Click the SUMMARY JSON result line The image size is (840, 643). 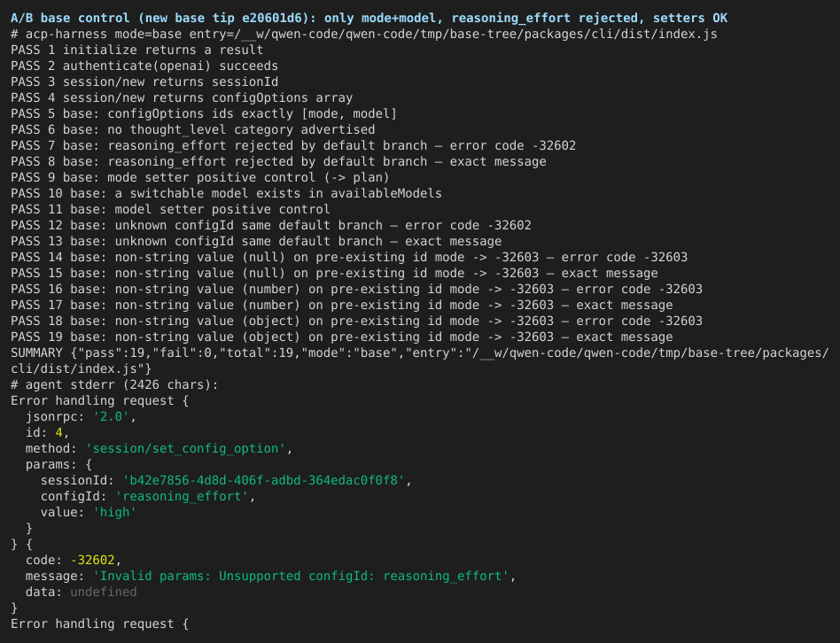point(419,360)
